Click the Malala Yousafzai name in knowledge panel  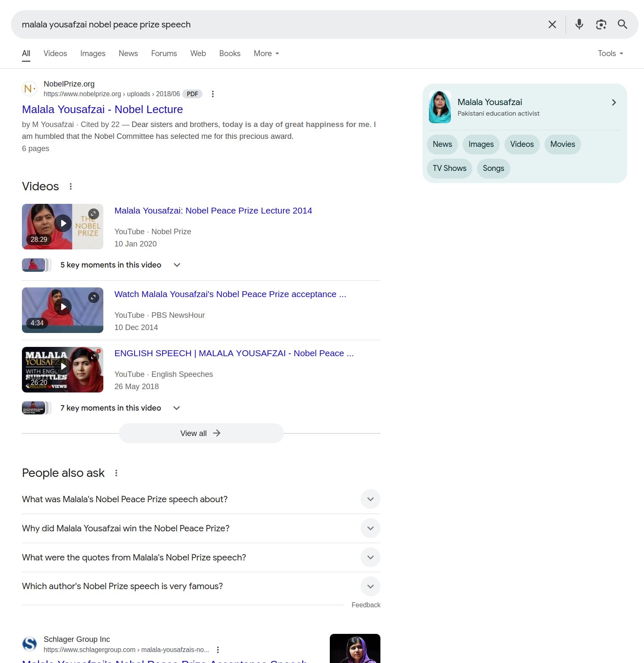490,102
